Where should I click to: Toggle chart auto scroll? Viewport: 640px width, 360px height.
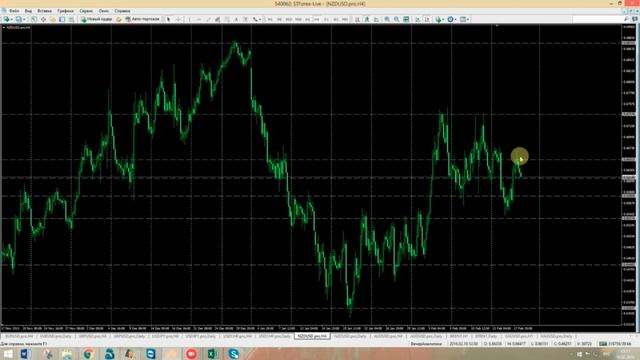[417, 19]
